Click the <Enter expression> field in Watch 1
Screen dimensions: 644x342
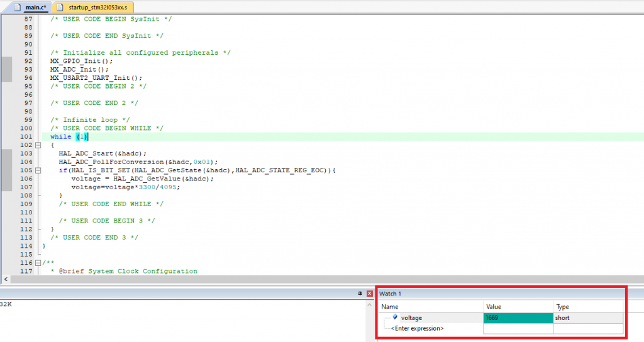pos(417,328)
